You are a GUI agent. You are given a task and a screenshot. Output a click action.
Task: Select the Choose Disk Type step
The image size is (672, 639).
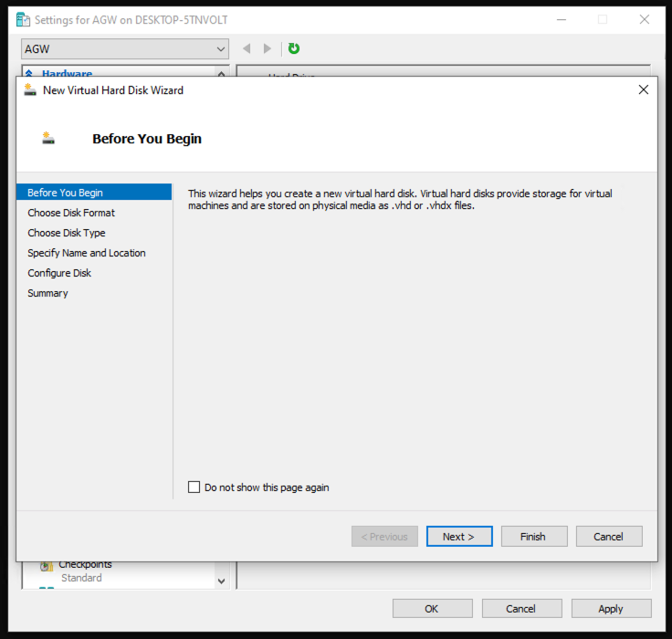67,233
